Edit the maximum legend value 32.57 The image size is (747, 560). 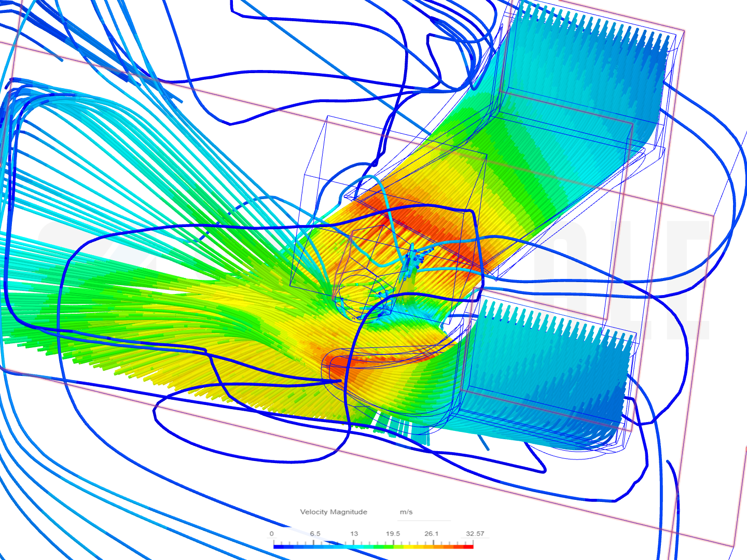pos(475,534)
